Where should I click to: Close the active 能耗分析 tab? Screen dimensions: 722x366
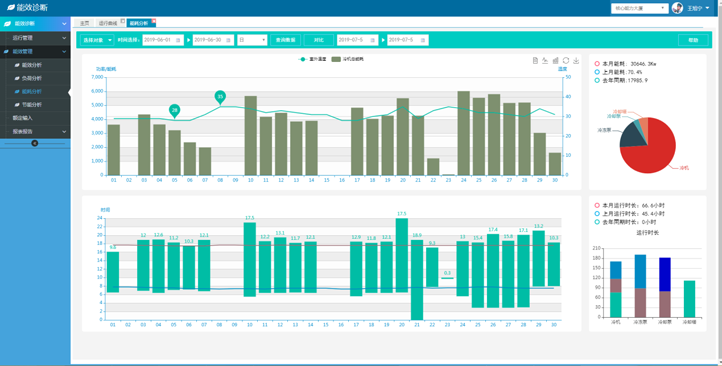[154, 21]
